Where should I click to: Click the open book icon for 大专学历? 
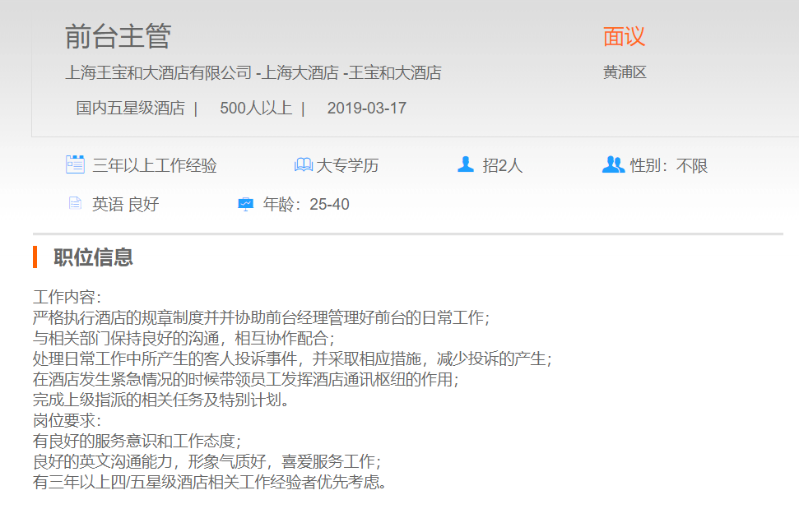click(303, 165)
